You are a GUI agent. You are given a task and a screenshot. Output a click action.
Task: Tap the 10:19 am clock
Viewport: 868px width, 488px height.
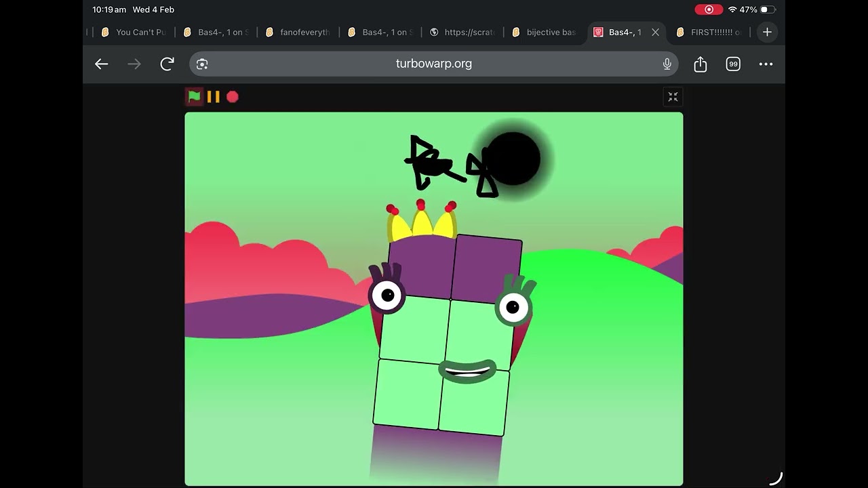pos(109,9)
